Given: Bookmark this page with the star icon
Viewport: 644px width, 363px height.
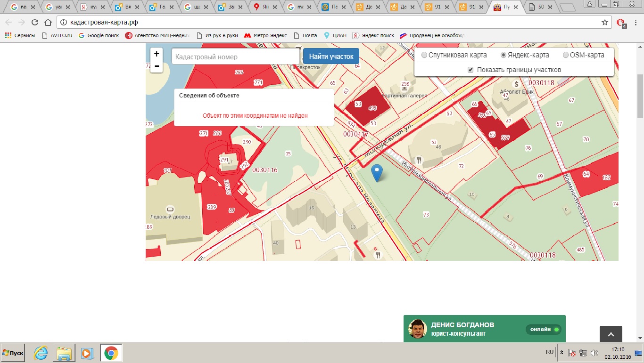Looking at the screenshot, I should coord(605,22).
